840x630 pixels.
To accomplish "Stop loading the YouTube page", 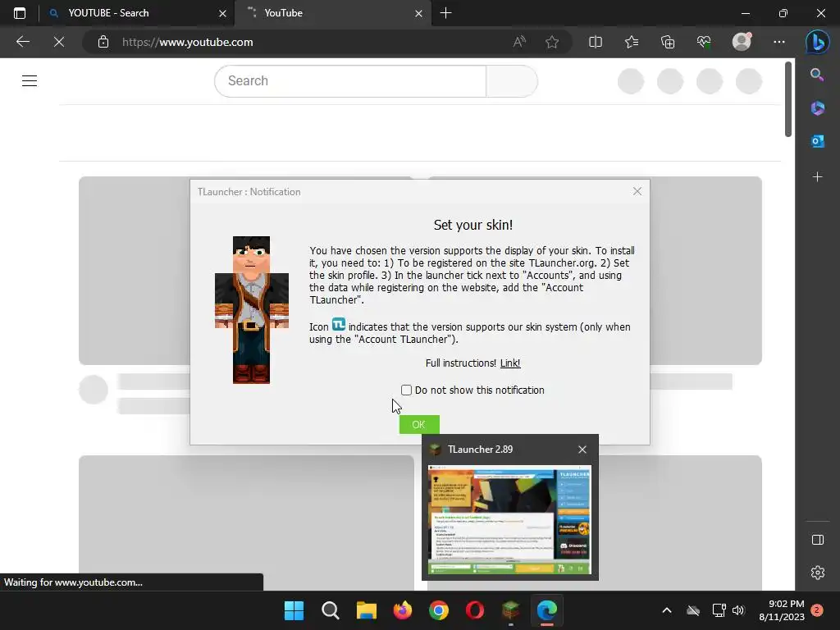I will tap(59, 42).
